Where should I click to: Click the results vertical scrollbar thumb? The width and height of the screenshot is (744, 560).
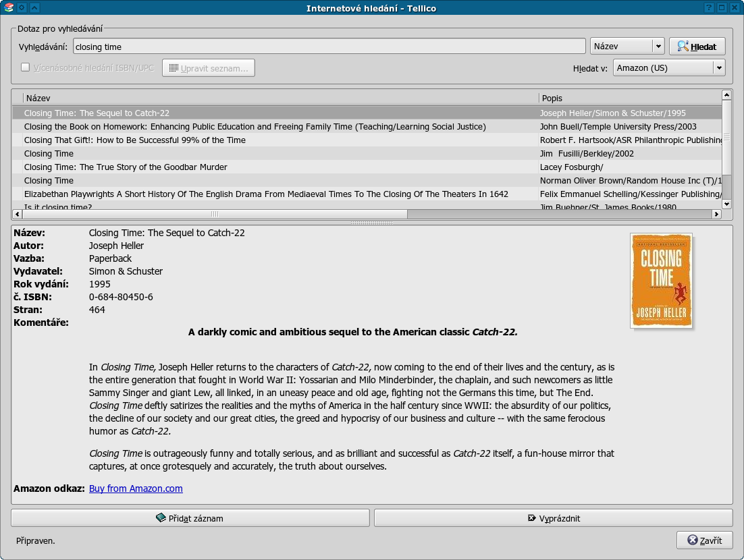tap(726, 137)
